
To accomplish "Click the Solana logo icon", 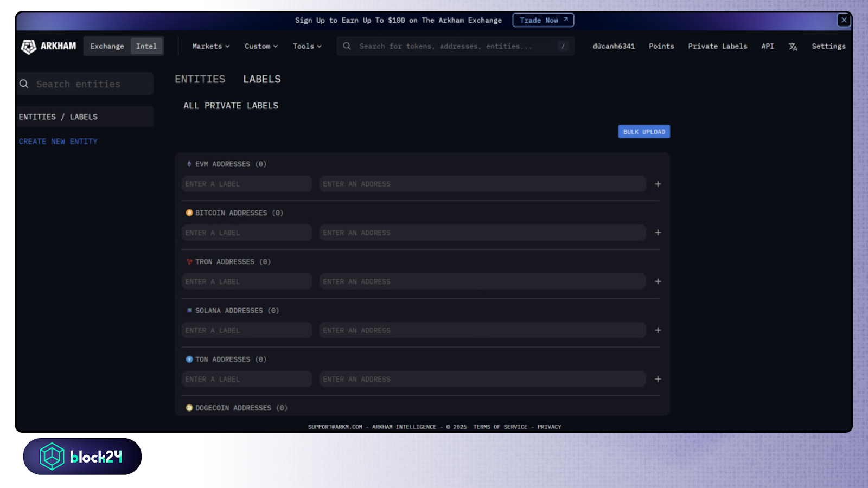I will pos(189,310).
